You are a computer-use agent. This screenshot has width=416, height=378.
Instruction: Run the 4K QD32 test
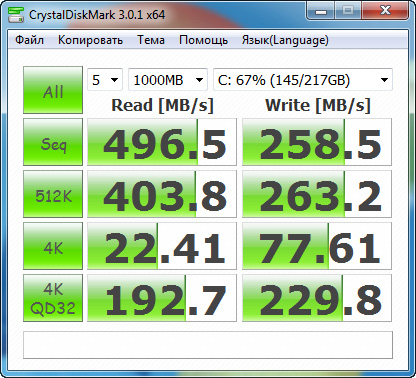pos(53,298)
